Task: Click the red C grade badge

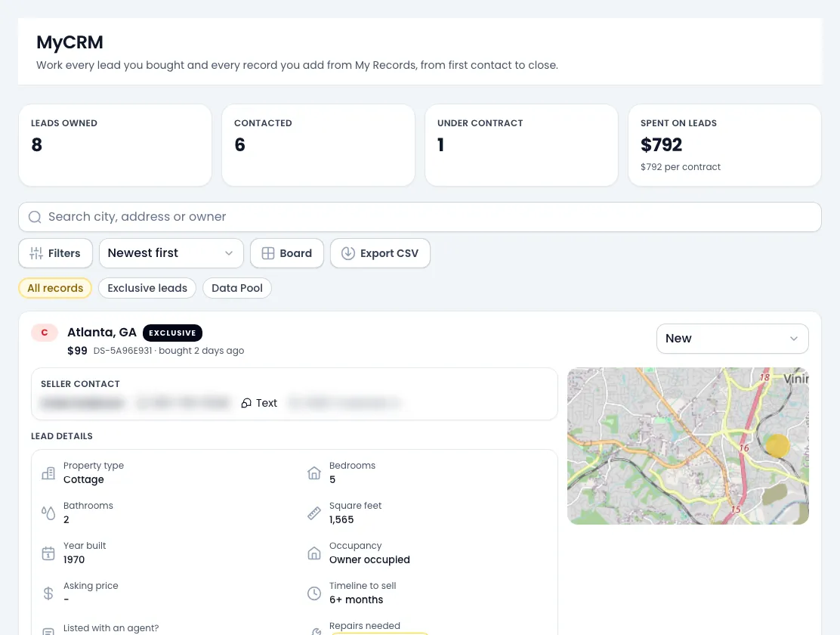Action: 45,333
